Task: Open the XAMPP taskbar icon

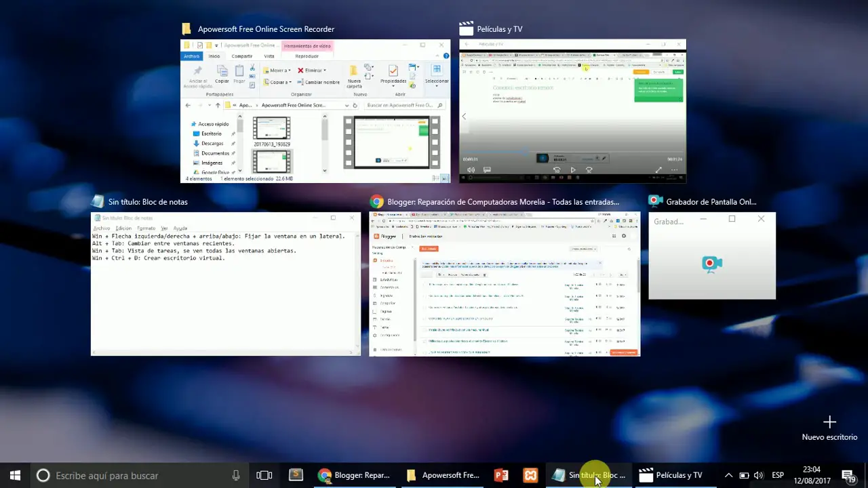Action: [531, 475]
